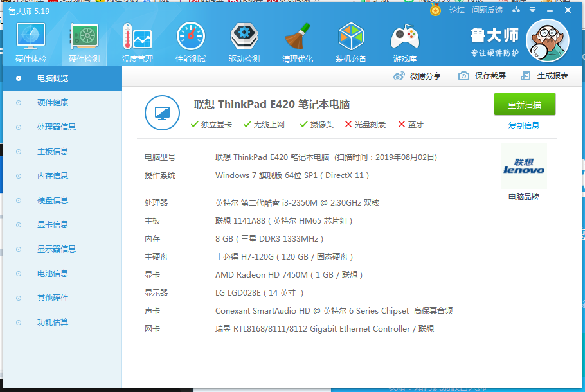The width and height of the screenshot is (585, 392).
Task: Open the 论坛 forum link
Action: [x=457, y=10]
